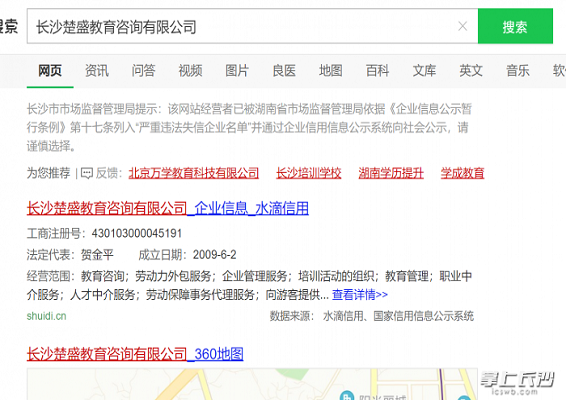Click the map preview thumbnail under the 360地图 result
Viewport: 566px width, 400px height.
[x=252, y=384]
